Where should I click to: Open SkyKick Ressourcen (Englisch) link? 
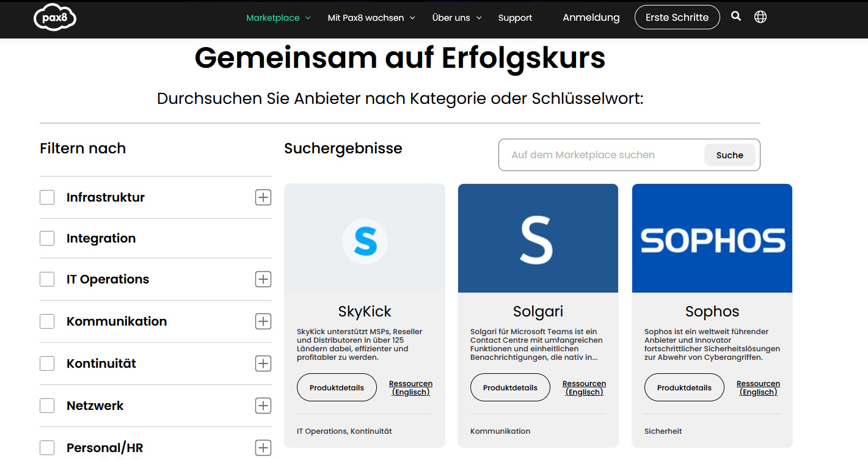coord(410,388)
